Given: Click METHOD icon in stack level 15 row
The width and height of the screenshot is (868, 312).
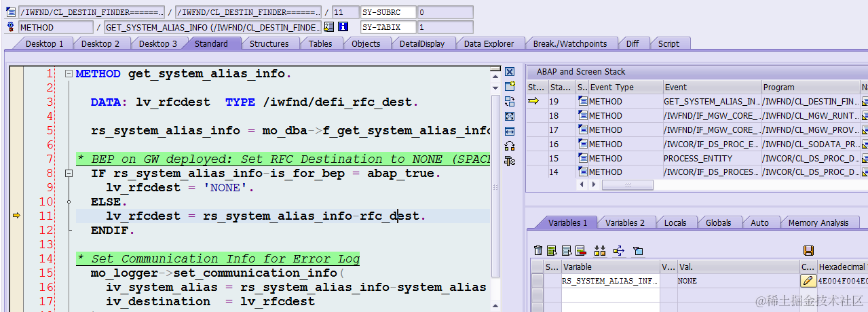Looking at the screenshot, I should [x=582, y=158].
